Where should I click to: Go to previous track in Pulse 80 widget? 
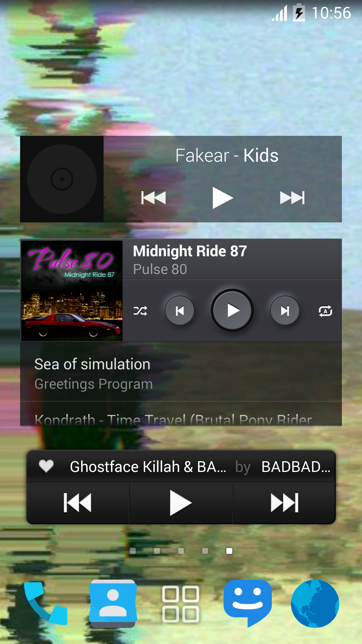(180, 311)
